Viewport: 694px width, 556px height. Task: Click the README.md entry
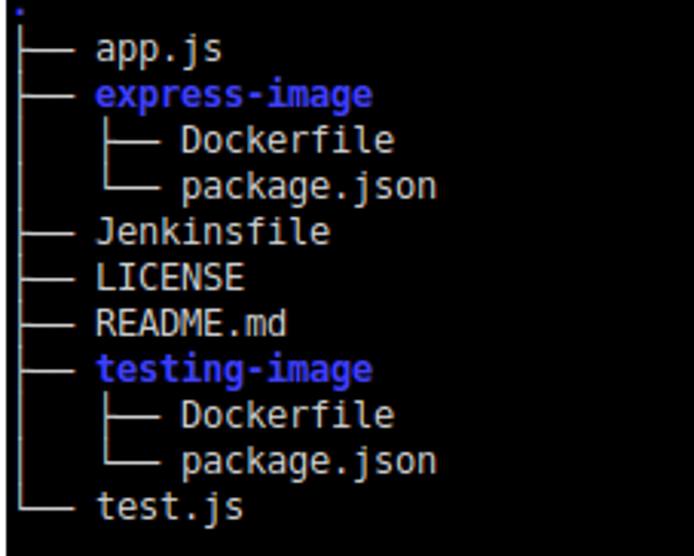pyautogui.click(x=191, y=323)
